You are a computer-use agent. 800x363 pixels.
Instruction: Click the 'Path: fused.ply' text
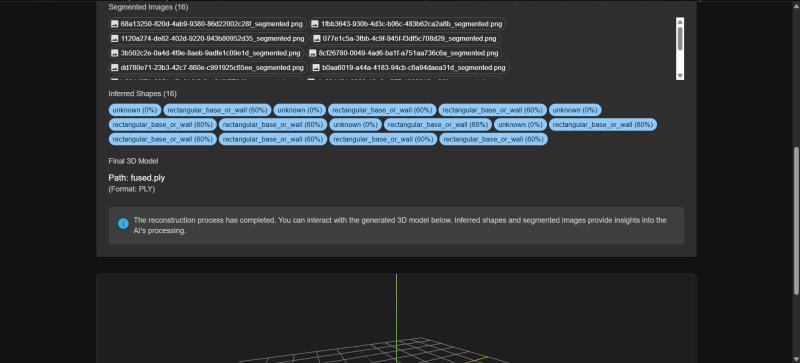[137, 178]
